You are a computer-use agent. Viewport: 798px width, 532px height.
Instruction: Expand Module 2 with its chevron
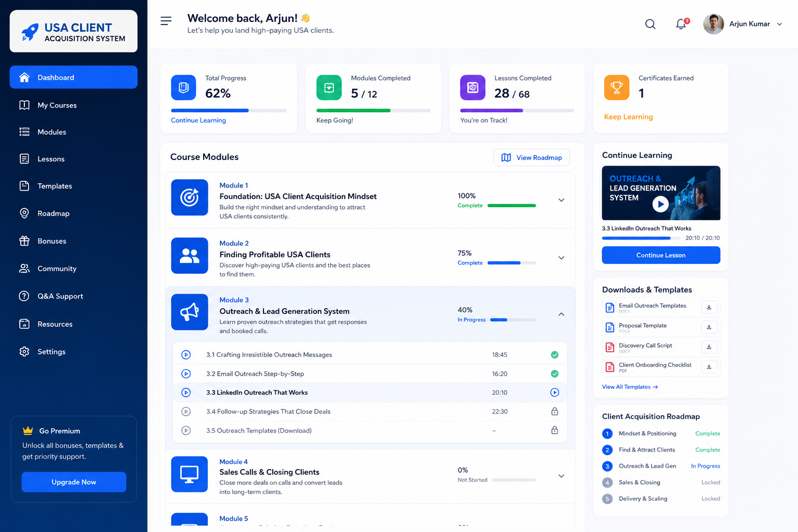click(561, 258)
